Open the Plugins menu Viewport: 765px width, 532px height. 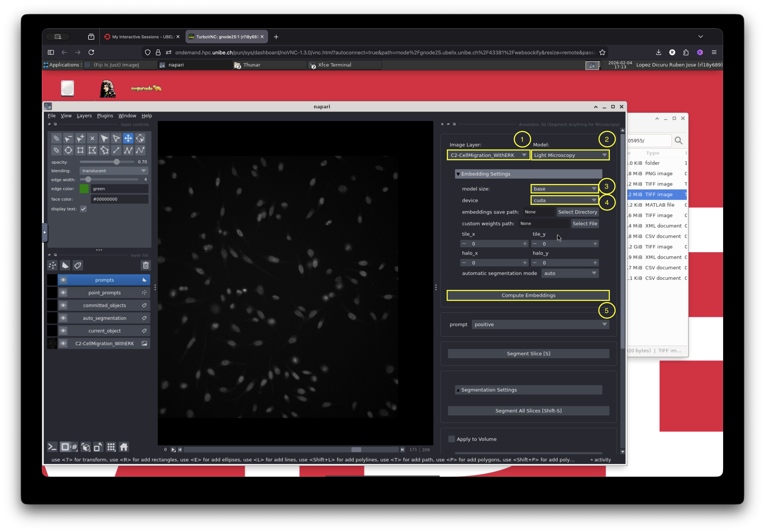point(105,115)
